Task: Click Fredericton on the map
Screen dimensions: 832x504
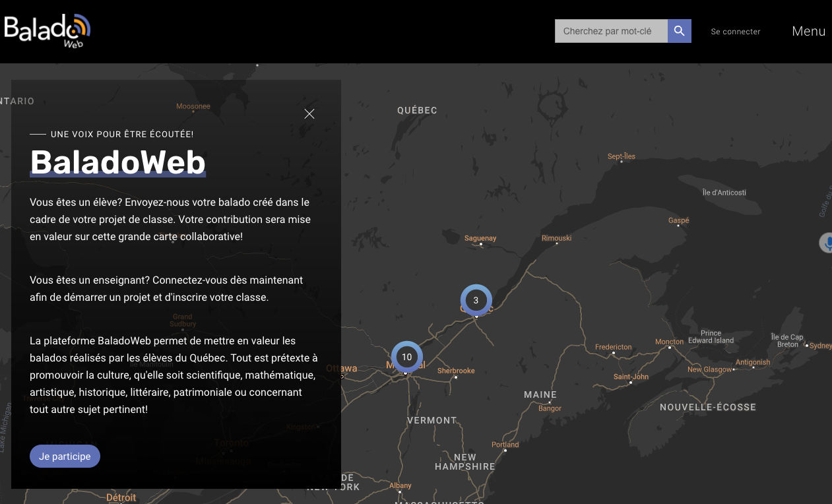Action: pyautogui.click(x=613, y=347)
